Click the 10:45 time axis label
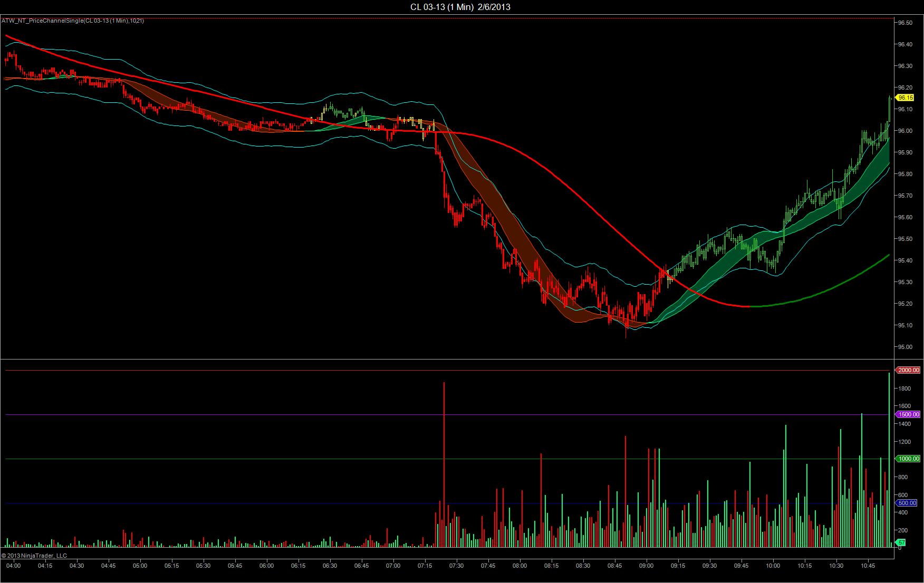Viewport: 924px width, 583px height. click(868, 566)
